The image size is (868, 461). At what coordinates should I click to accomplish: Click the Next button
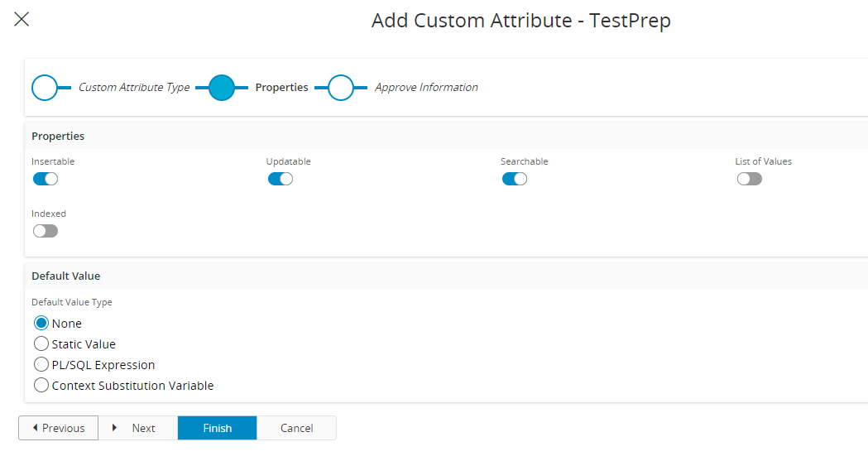(x=137, y=428)
